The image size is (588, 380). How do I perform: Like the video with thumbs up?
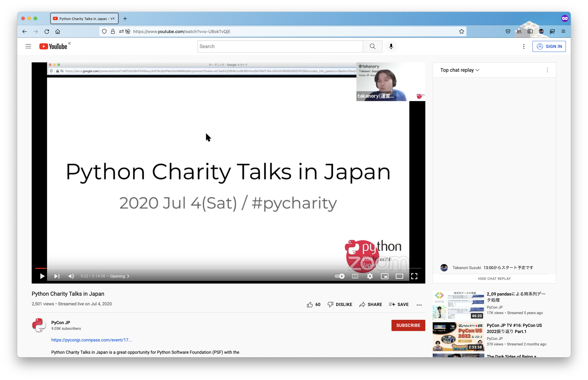[x=310, y=304]
